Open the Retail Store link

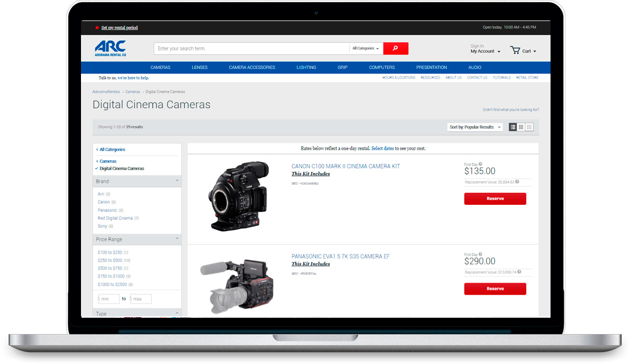(x=527, y=78)
